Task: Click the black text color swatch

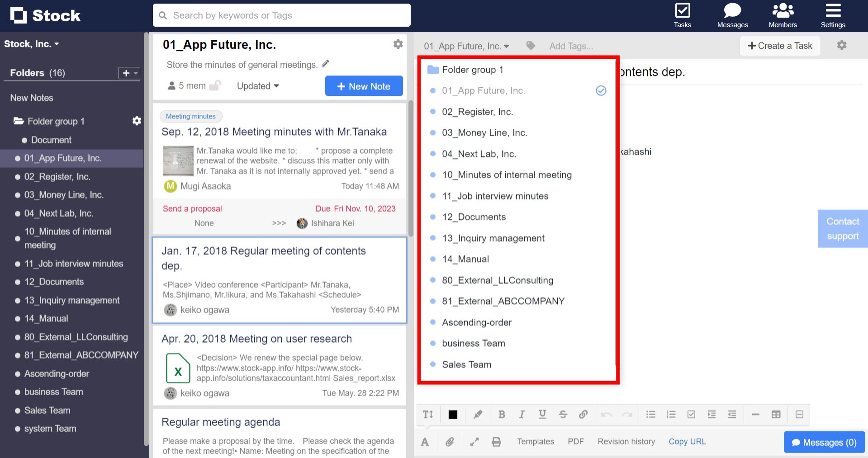Action: click(x=453, y=414)
